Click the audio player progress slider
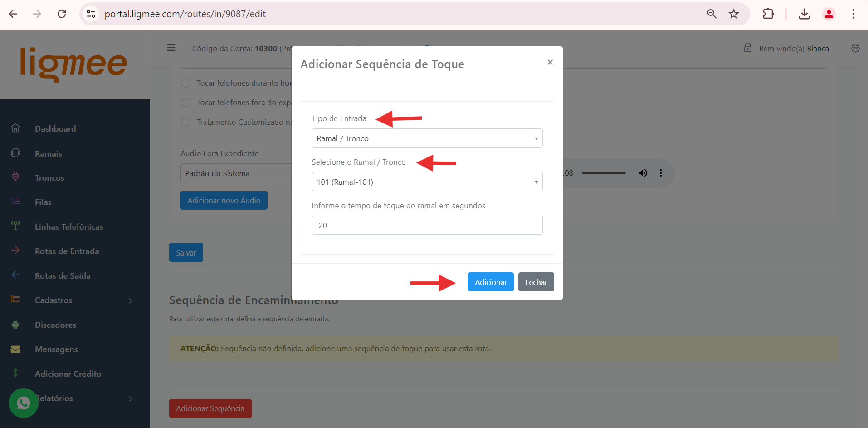The image size is (868, 428). 603,173
